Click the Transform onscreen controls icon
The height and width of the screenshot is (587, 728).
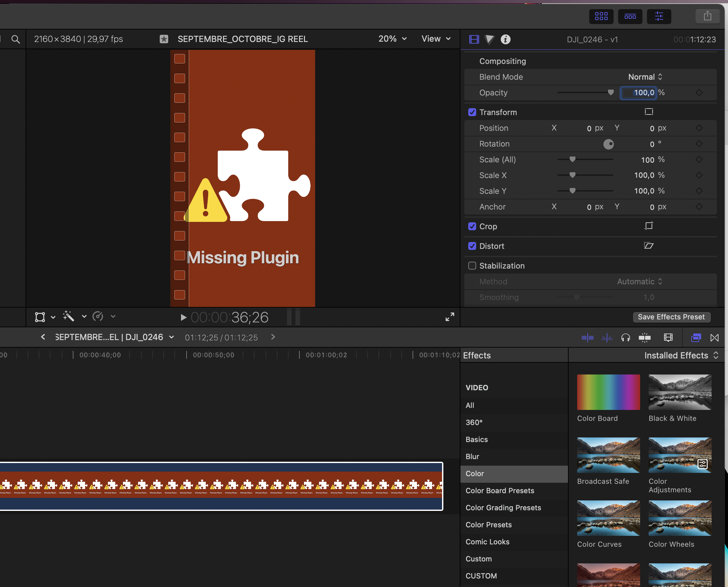[648, 112]
